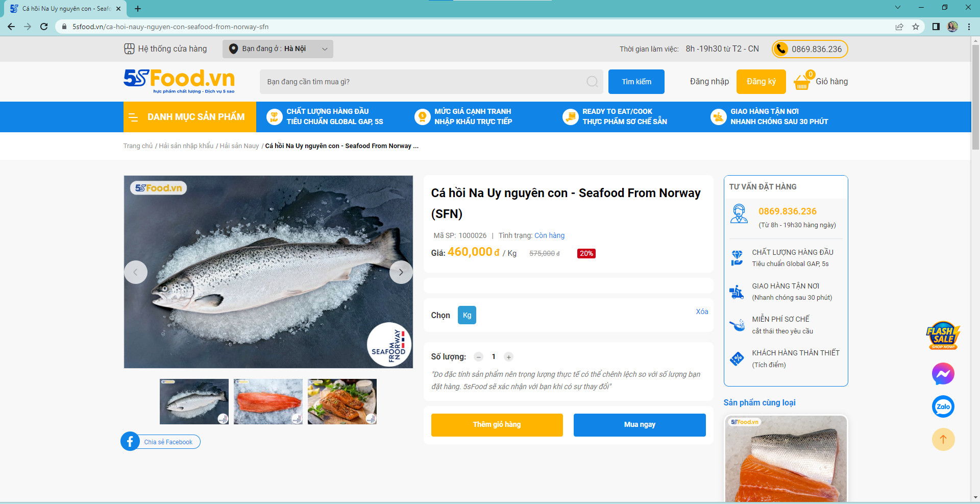This screenshot has width=980, height=504.
Task: Decrease quantity with minus button
Action: click(478, 357)
